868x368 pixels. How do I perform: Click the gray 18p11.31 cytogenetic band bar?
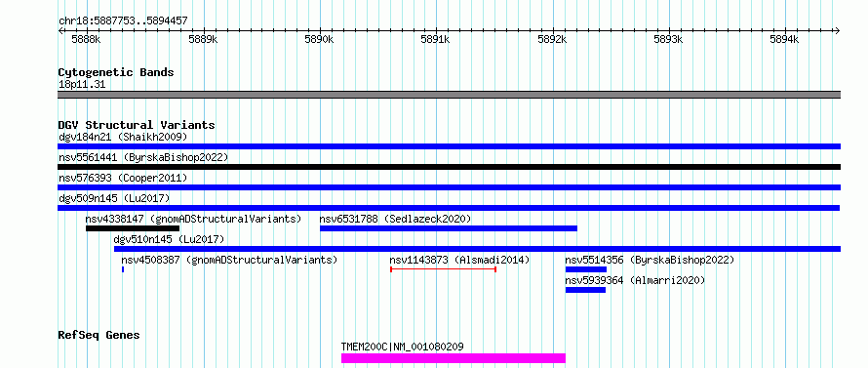[449, 95]
